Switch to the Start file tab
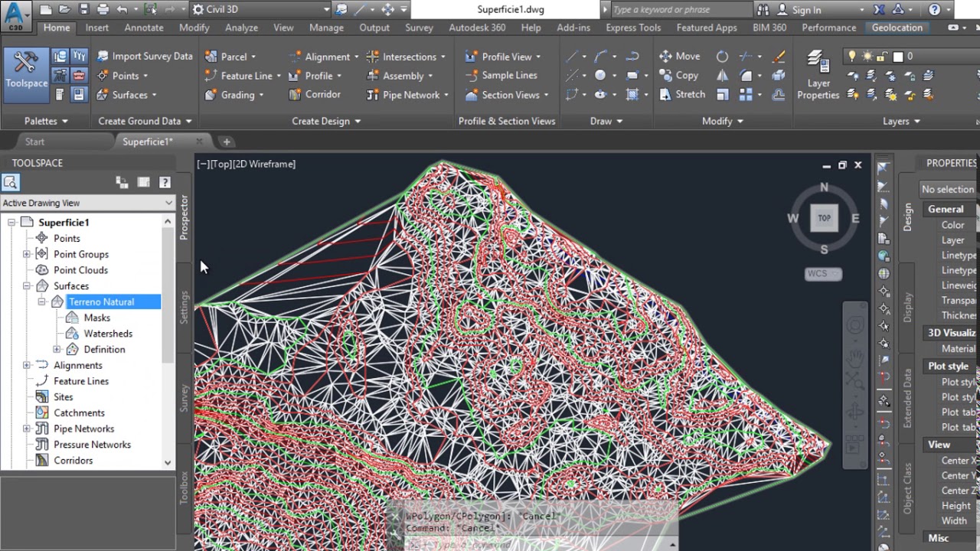Screen dimensions: 980x551 click(x=34, y=142)
